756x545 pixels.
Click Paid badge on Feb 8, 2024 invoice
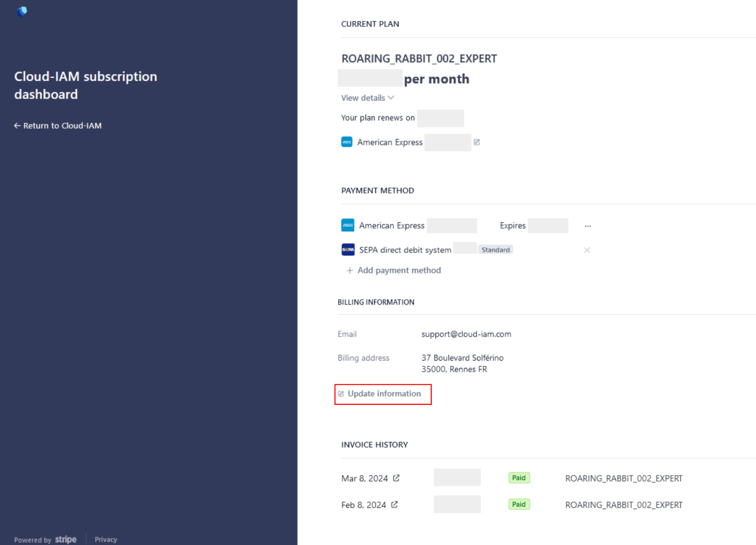tap(519, 504)
